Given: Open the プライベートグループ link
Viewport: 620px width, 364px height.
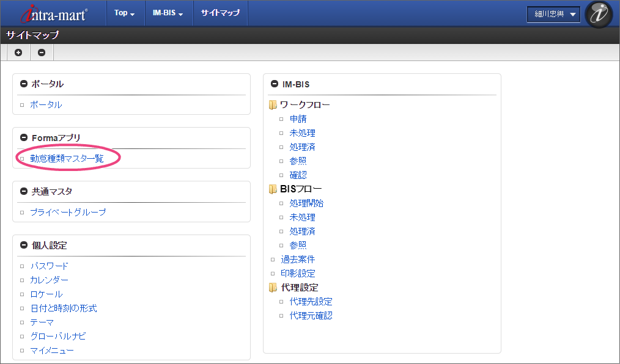Looking at the screenshot, I should 68,212.
